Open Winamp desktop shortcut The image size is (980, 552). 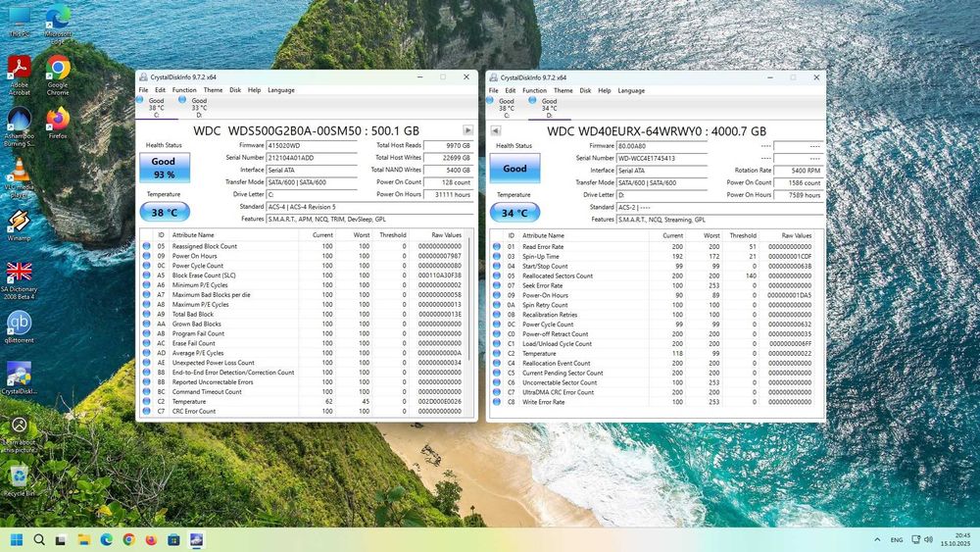click(20, 226)
